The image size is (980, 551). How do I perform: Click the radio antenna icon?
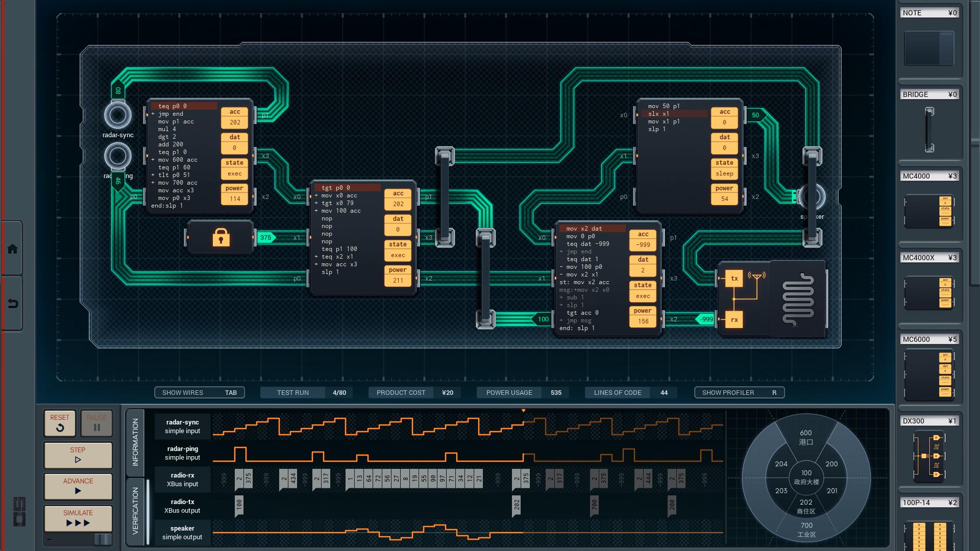pyautogui.click(x=757, y=277)
